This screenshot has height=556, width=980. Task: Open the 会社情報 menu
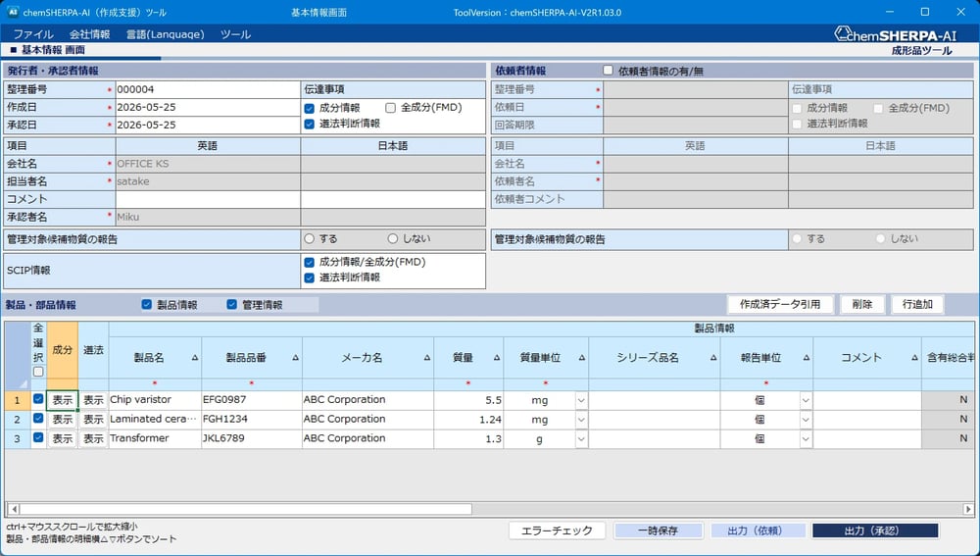[x=89, y=34]
